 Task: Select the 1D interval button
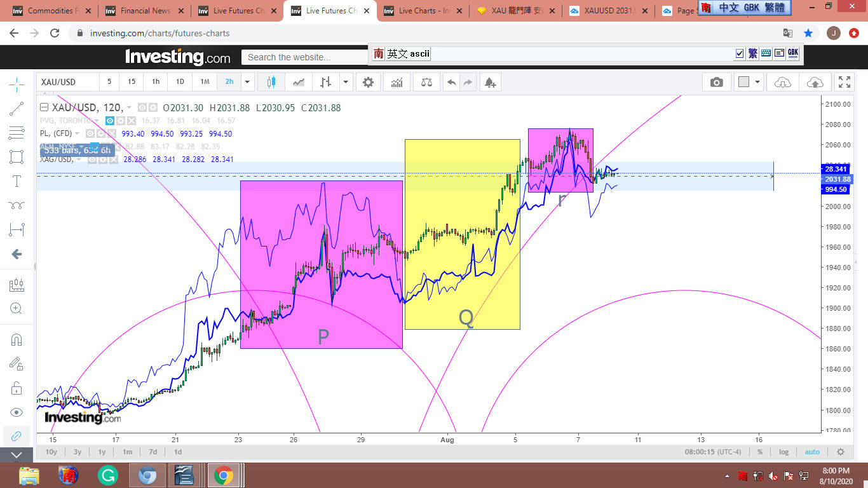(x=180, y=82)
